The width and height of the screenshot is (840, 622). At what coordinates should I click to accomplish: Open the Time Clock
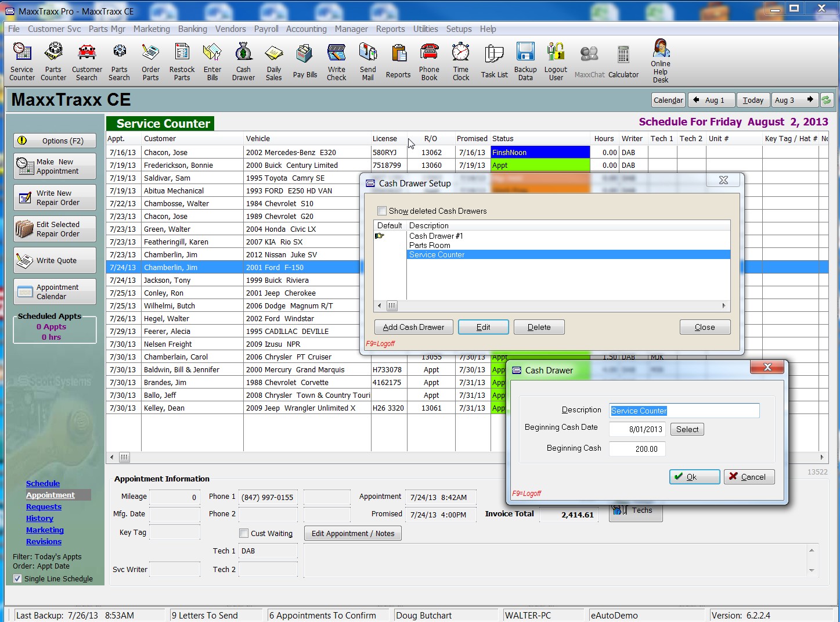coord(461,61)
